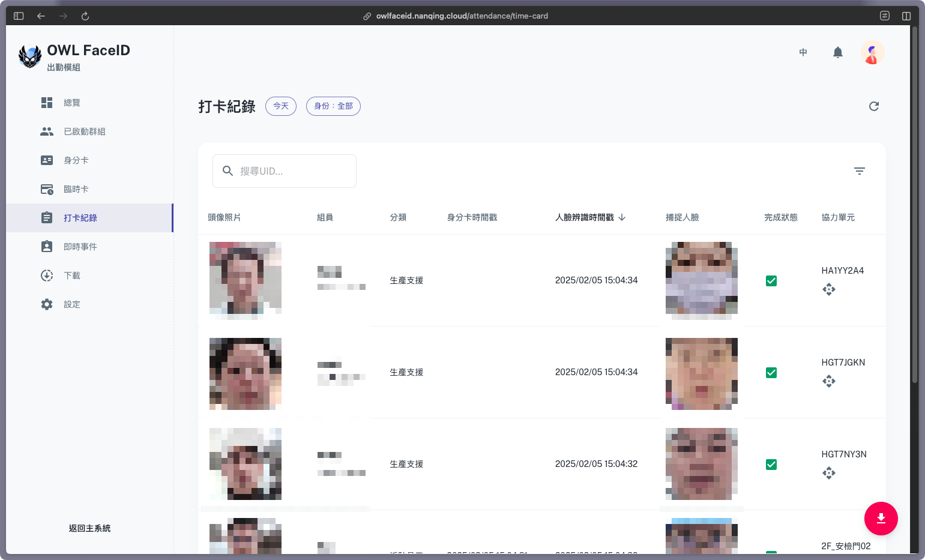Open 總覽 in the sidebar

72,103
